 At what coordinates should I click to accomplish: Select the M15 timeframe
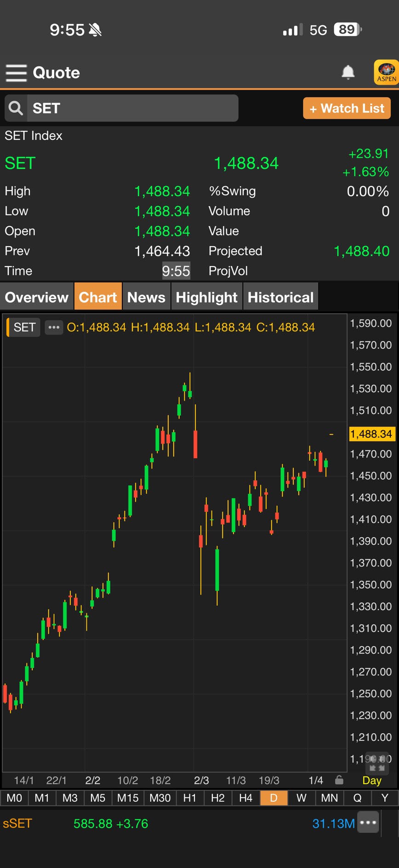(128, 798)
